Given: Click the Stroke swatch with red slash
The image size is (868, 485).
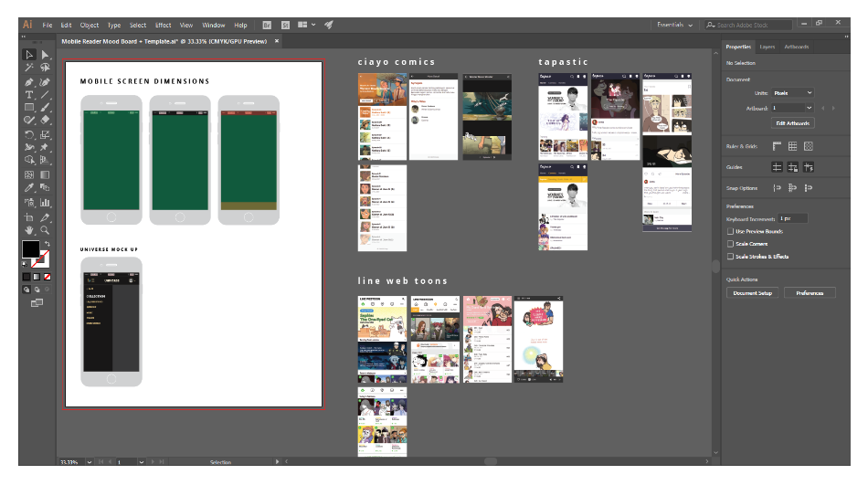Looking at the screenshot, I should tap(41, 259).
